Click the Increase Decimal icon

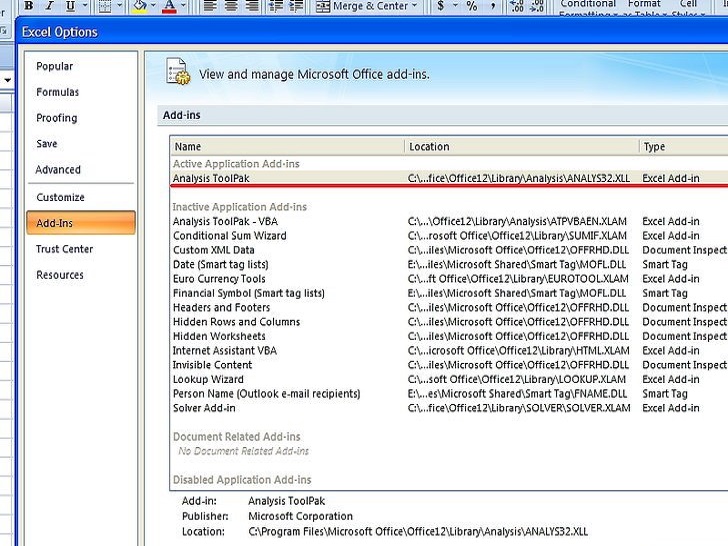pos(517,6)
